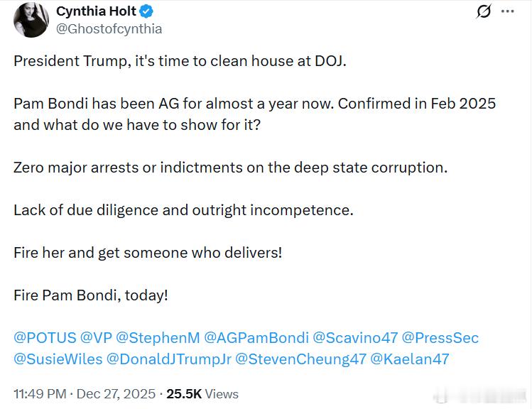Click the blue verified badge

point(147,11)
